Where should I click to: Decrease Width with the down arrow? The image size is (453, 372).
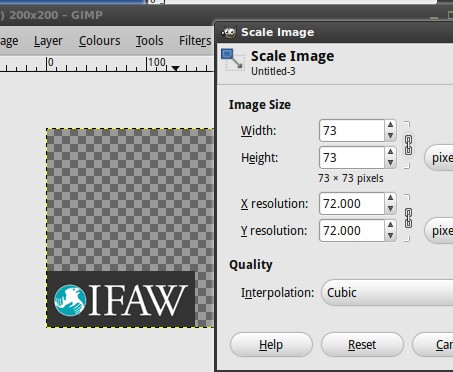(390, 136)
